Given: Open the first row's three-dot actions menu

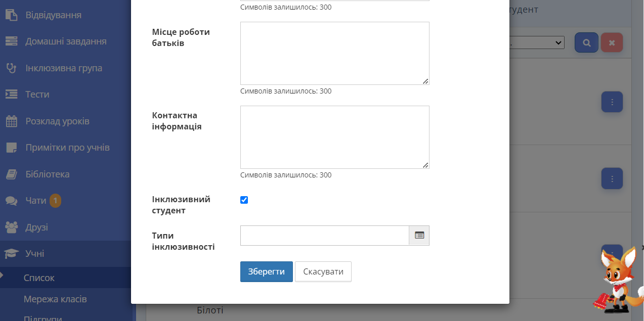Looking at the screenshot, I should pos(612,102).
